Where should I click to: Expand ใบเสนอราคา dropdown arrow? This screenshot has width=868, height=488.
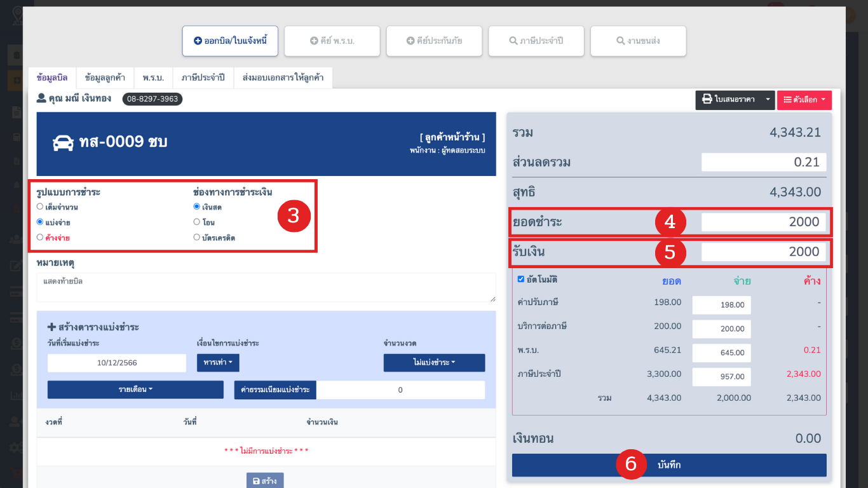(x=768, y=100)
